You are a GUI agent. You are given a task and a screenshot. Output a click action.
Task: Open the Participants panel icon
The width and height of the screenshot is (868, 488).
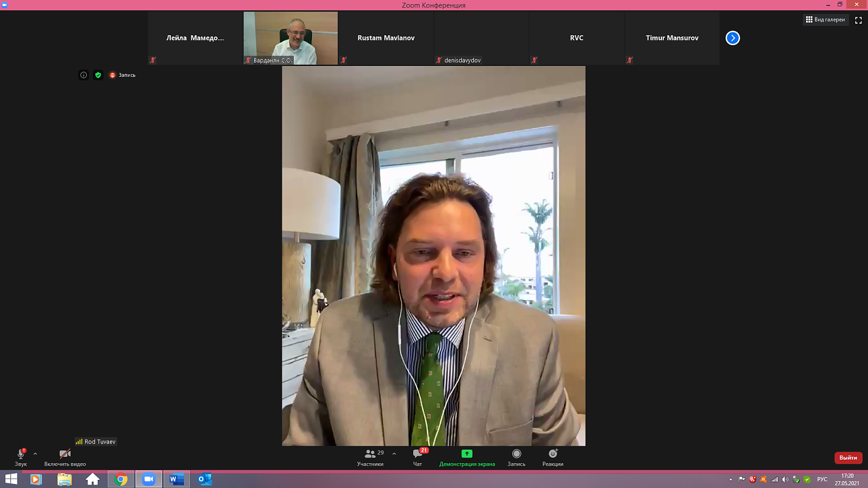370,454
